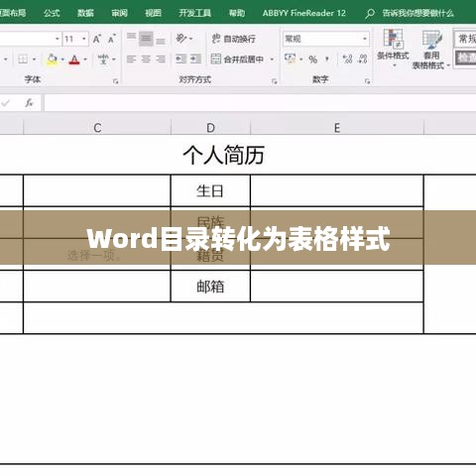Decrease indent icon

tap(180, 59)
